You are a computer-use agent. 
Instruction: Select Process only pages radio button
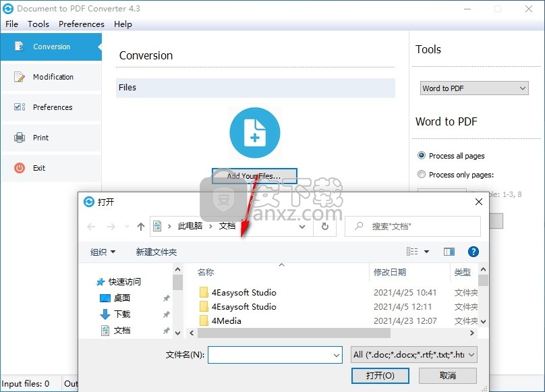[422, 174]
